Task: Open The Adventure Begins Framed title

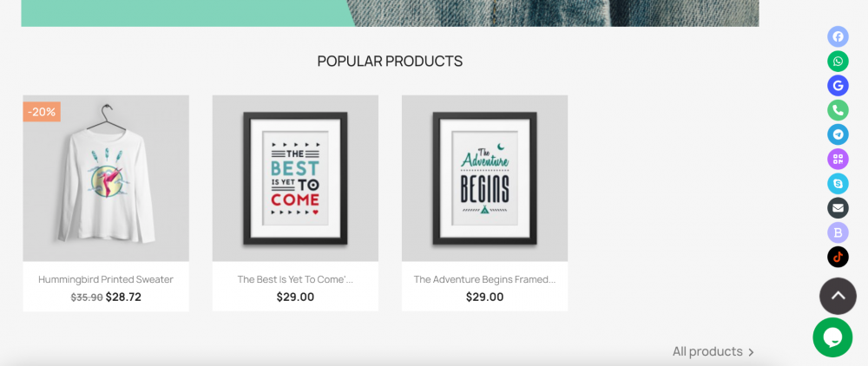Action: [x=484, y=279]
